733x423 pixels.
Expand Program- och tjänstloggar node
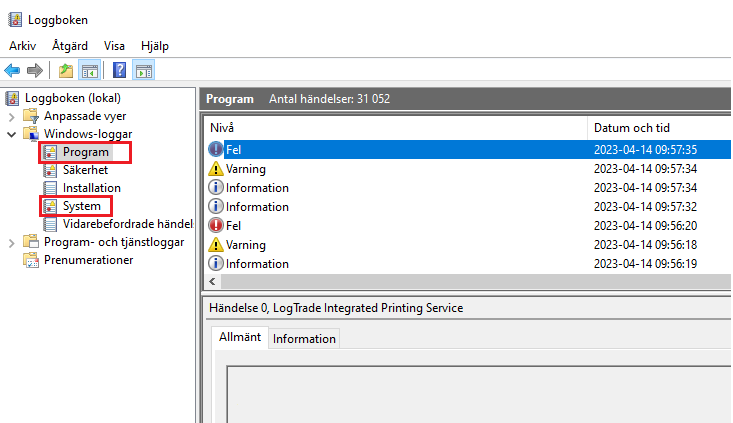(12, 243)
